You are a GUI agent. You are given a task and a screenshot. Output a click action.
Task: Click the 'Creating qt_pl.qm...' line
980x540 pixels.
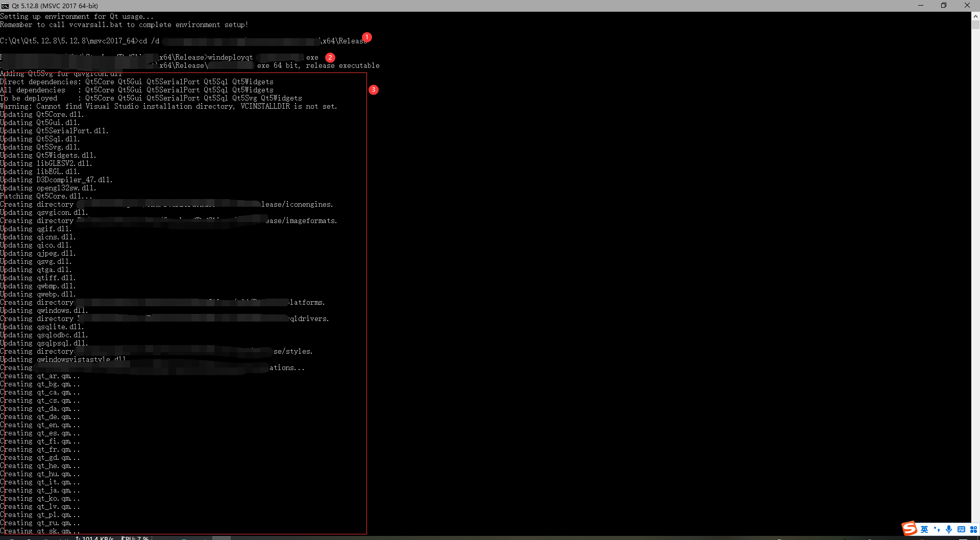[40, 515]
